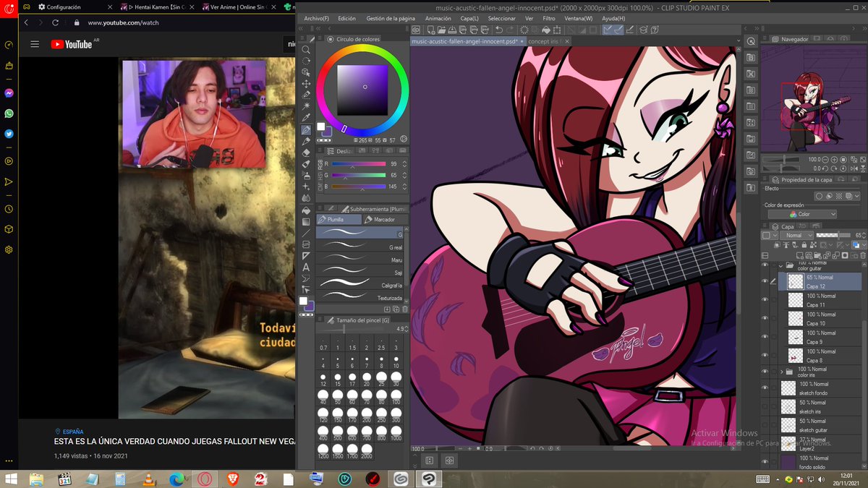Select the Move layer tool
This screenshot has height=488, width=868.
pyautogui.click(x=307, y=84)
